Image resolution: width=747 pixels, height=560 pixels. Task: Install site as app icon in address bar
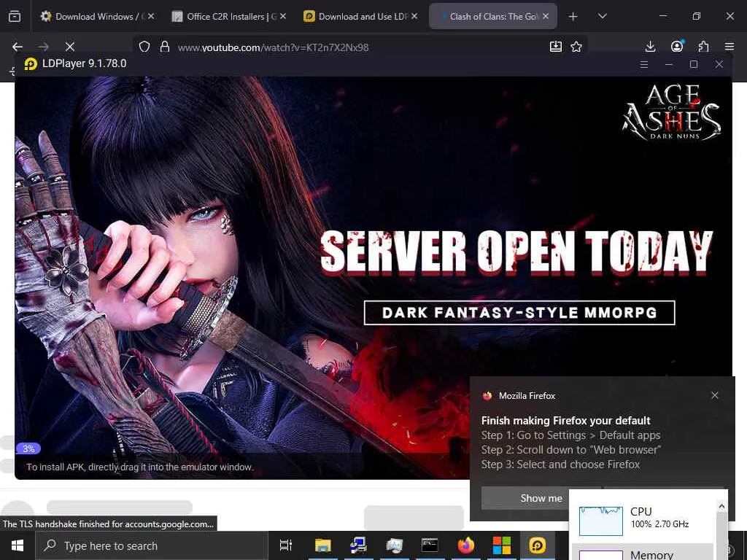click(x=556, y=47)
